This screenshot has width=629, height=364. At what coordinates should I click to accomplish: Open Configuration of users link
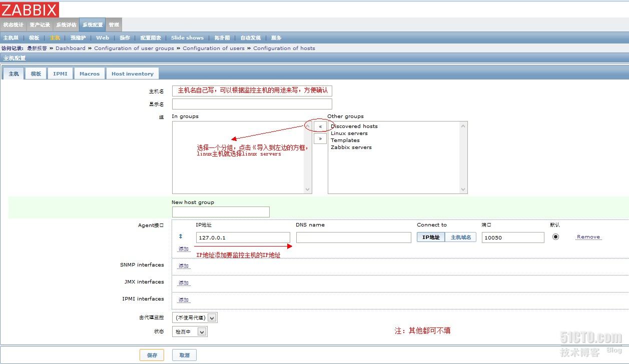pos(214,48)
